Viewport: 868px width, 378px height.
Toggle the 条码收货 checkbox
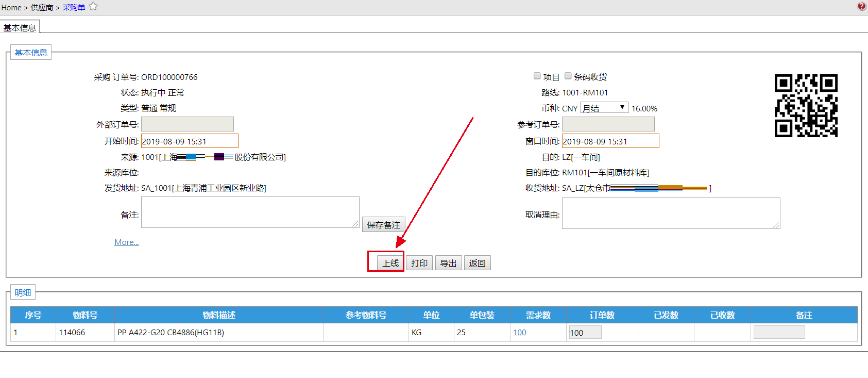568,76
